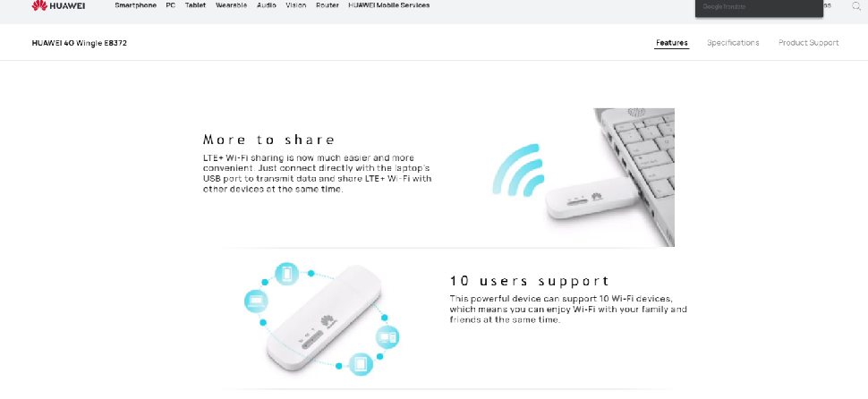Open the Smartphone menu

point(136,5)
